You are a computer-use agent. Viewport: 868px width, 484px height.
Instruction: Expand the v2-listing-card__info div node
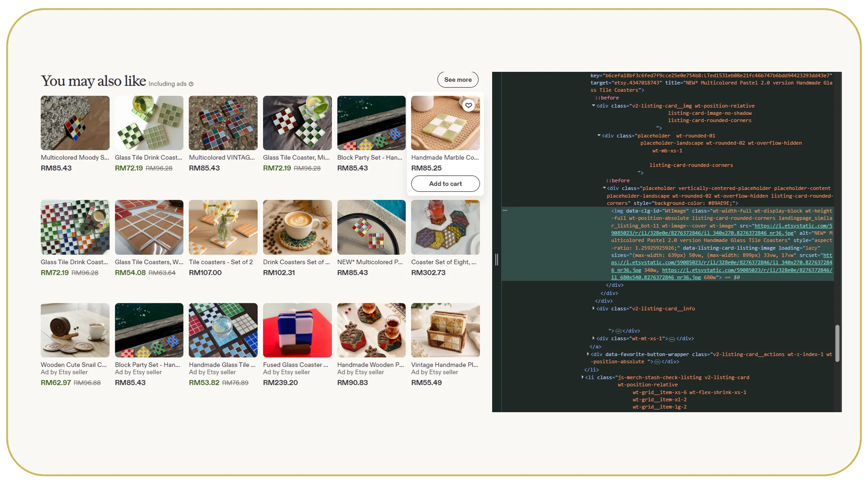594,308
